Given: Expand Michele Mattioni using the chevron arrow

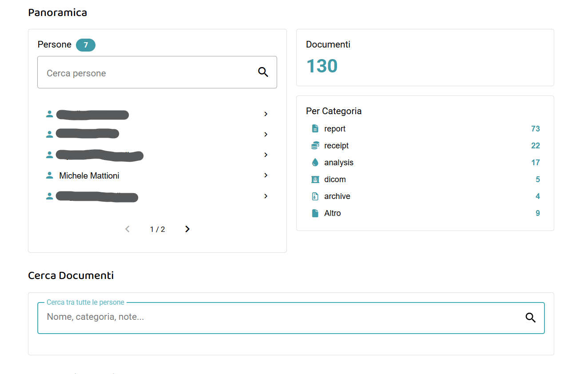Looking at the screenshot, I should coord(266,175).
